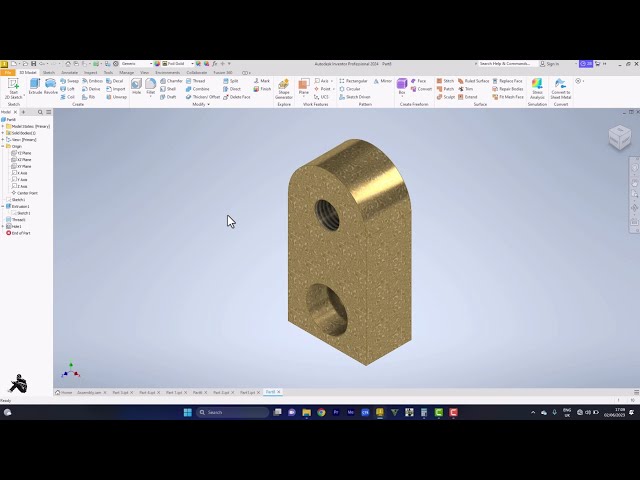Image resolution: width=640 pixels, height=480 pixels.
Task: Expand the Model States node
Action: (x=3, y=127)
